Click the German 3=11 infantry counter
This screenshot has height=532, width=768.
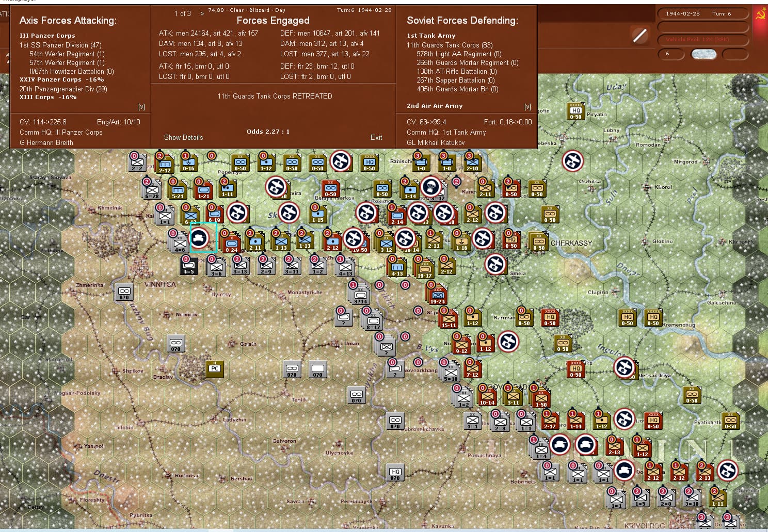pyautogui.click(x=292, y=265)
